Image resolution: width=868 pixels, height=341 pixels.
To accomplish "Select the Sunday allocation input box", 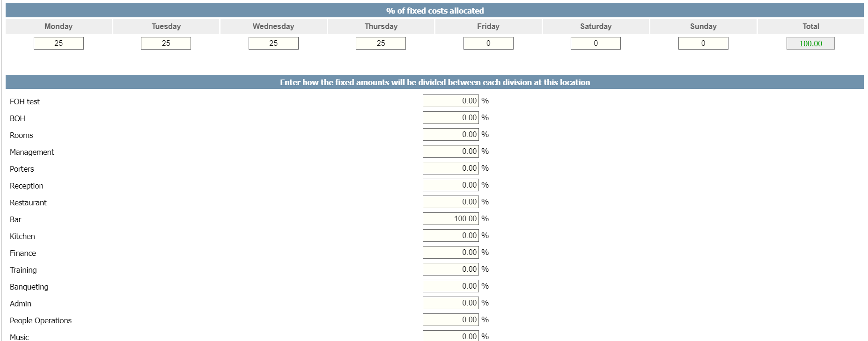I will tap(703, 44).
